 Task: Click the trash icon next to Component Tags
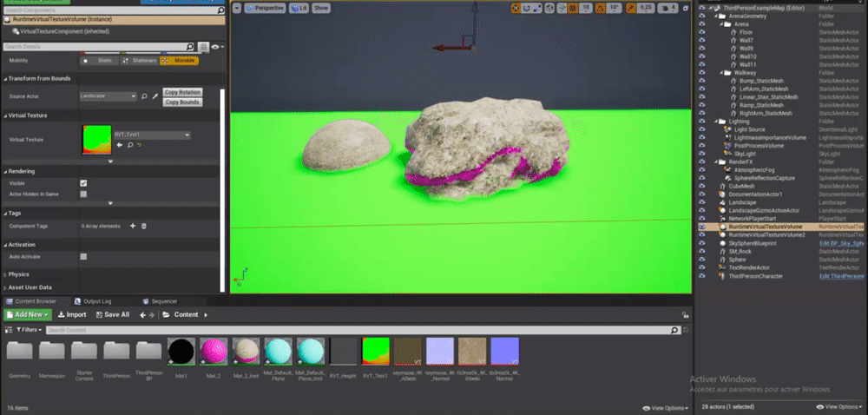coord(144,226)
